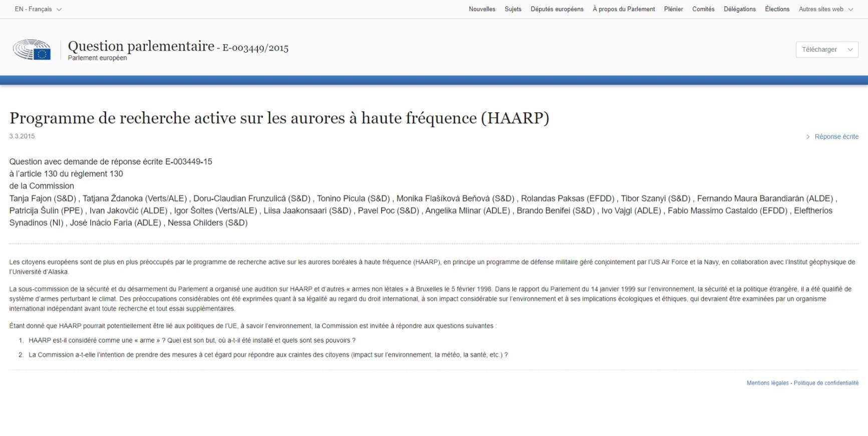Follow the Réponse écrite link
The width and height of the screenshot is (868, 436).
836,137
